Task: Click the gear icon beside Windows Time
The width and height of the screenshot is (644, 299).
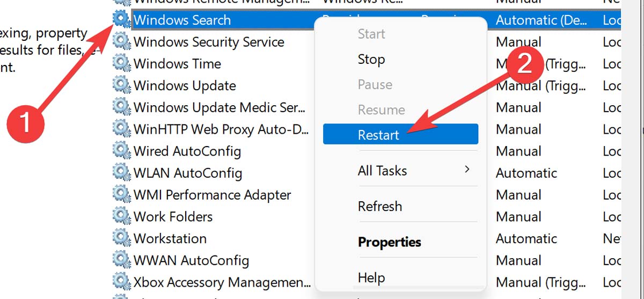Action: (122, 64)
